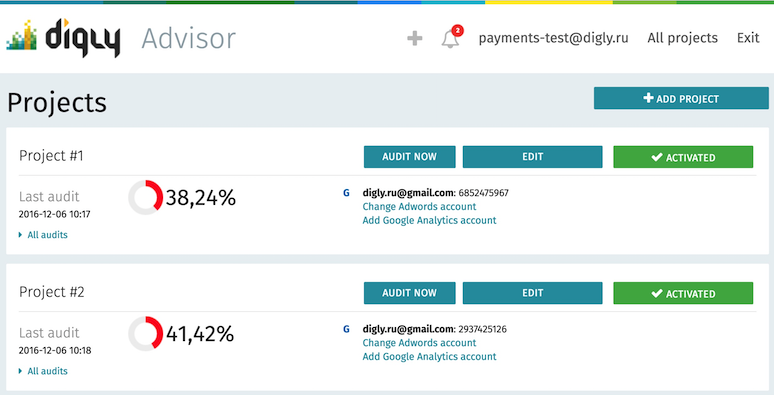Run Audit Now for Project #2
774x395 pixels.
point(410,293)
